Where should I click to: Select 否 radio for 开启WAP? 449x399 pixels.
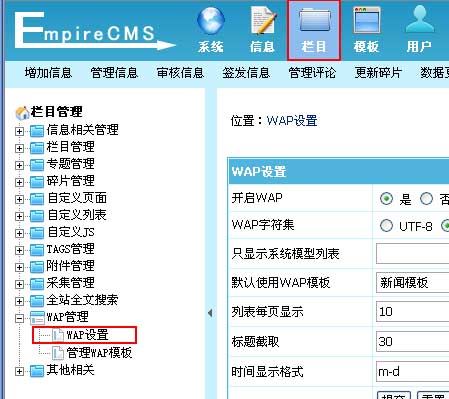(426, 199)
